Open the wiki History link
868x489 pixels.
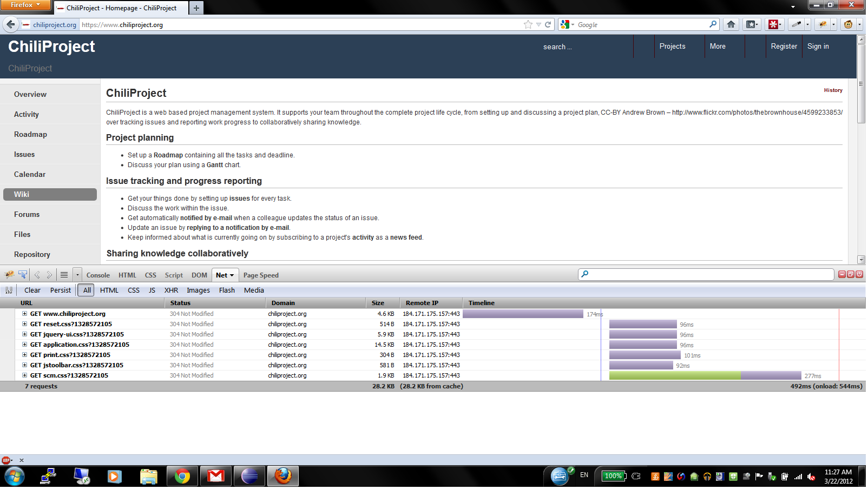833,90
